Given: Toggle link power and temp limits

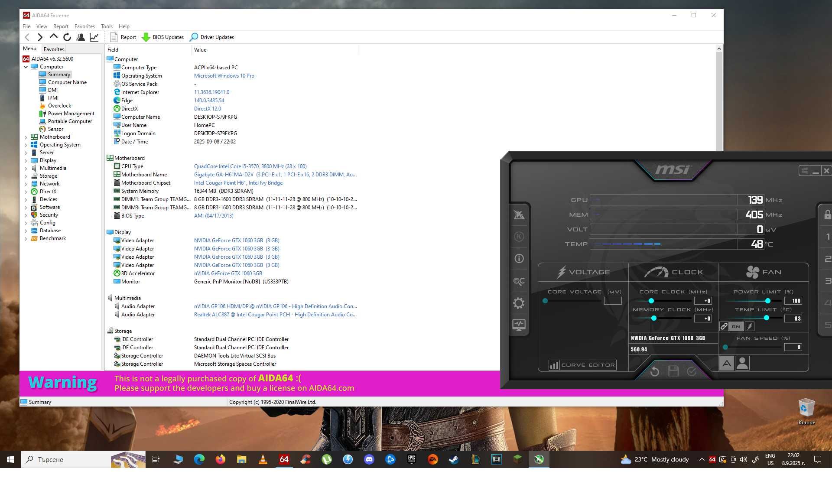Looking at the screenshot, I should (724, 326).
